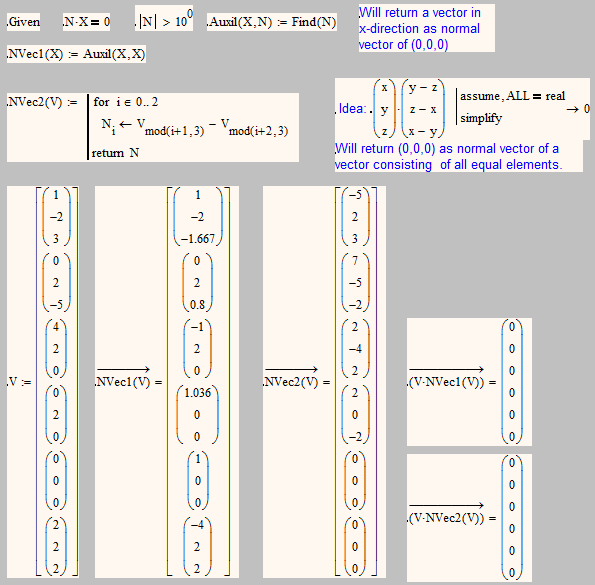Viewport: 595px width, 585px height.
Task: Select the (−4, 2, 2) vector in the NVec1 result
Action: (197, 547)
